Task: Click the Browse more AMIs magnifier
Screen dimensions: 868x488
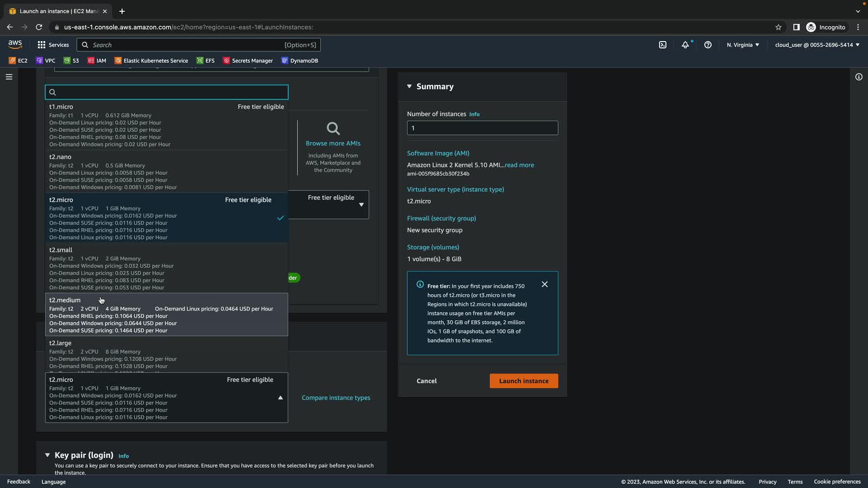Action: pos(333,129)
